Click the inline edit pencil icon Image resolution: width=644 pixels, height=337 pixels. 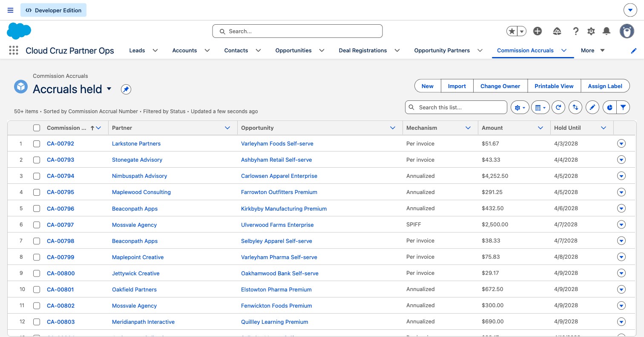(592, 108)
